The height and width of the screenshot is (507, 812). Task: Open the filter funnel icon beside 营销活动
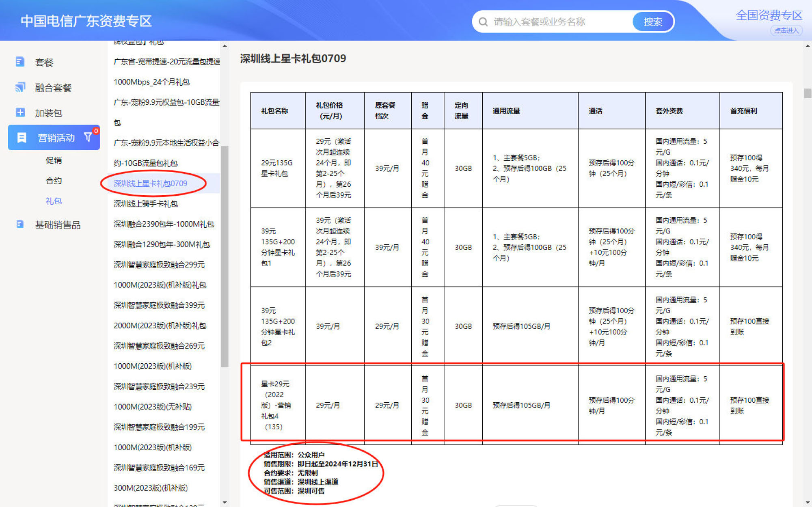coord(88,137)
